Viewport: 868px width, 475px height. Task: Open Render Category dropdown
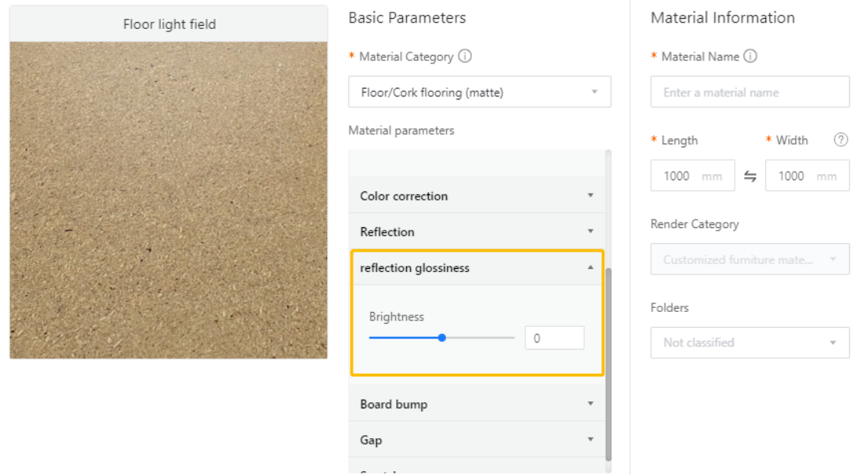tap(750, 259)
